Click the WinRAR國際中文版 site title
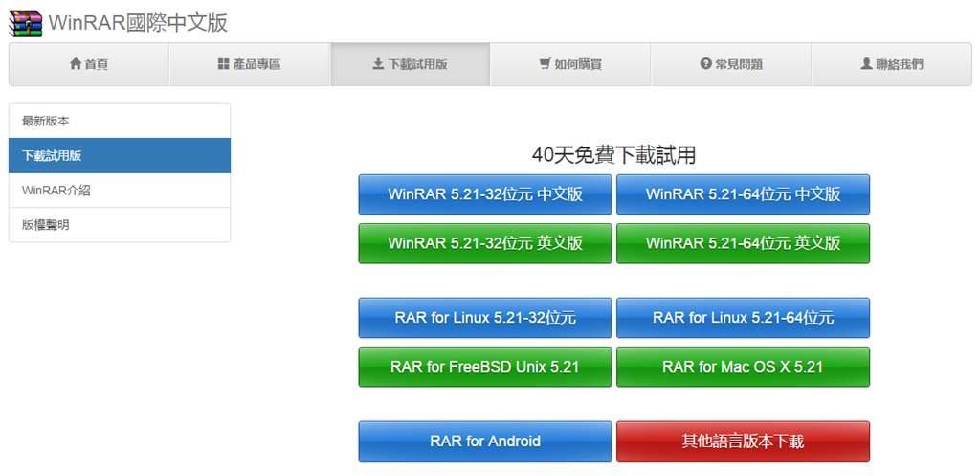This screenshot has height=476, width=980. click(138, 23)
